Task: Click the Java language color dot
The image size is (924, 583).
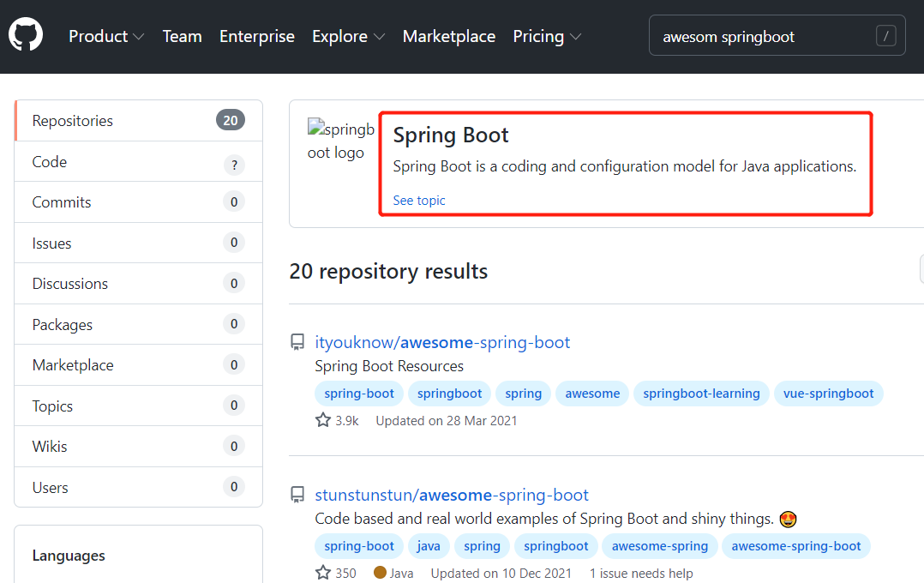Action: 380,572
